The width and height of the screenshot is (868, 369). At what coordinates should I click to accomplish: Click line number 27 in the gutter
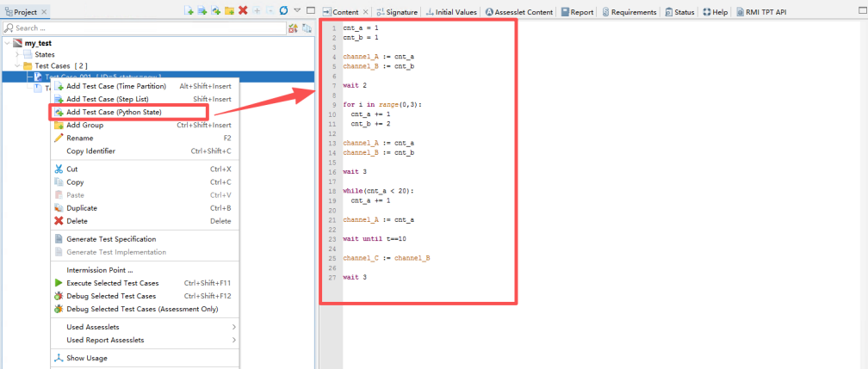(x=332, y=278)
